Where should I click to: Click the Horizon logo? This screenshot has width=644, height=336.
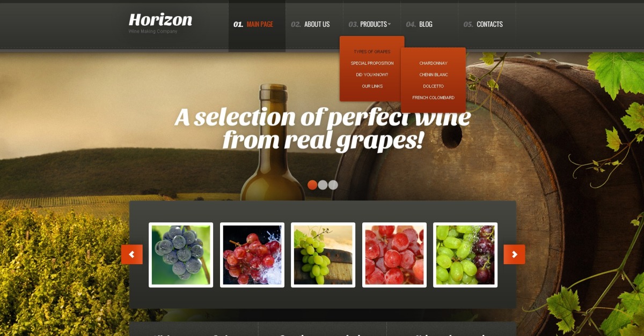point(160,20)
